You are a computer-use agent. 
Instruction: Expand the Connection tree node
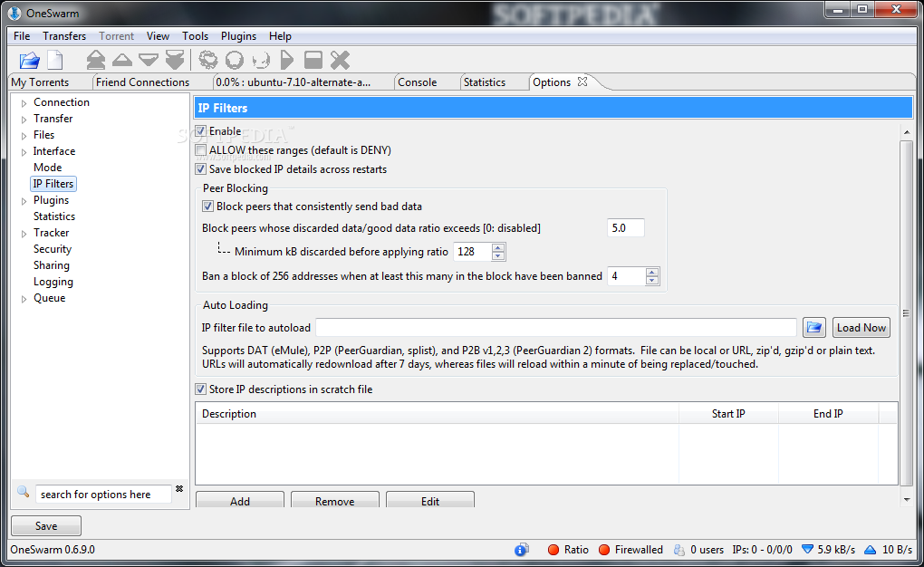coord(24,103)
